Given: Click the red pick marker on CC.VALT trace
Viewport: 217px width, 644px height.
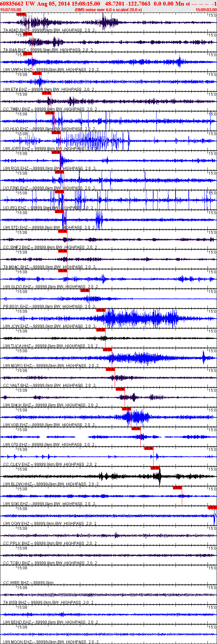Looking at the screenshot, I should [x=110, y=369].
